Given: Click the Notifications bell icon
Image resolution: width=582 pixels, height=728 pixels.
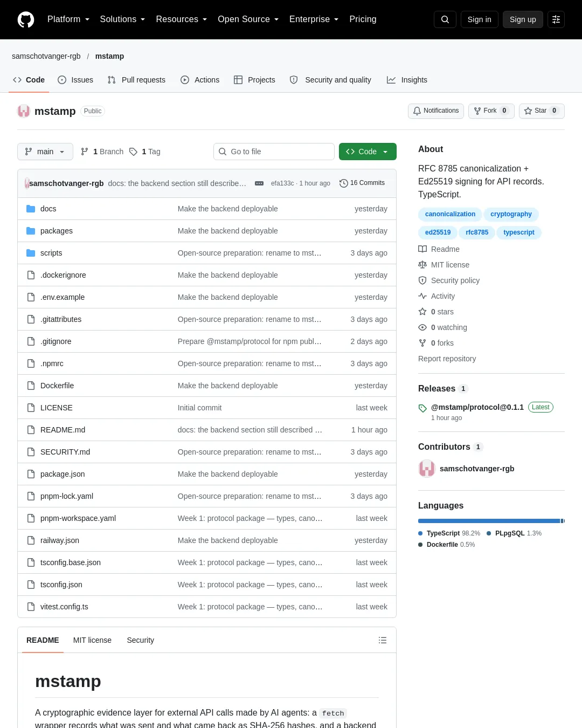Looking at the screenshot, I should click(417, 111).
